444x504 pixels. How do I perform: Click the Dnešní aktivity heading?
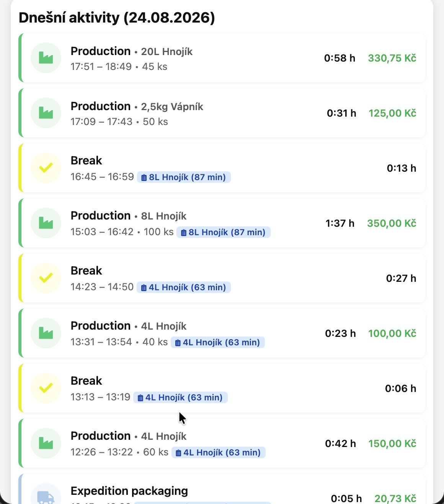pos(117,18)
